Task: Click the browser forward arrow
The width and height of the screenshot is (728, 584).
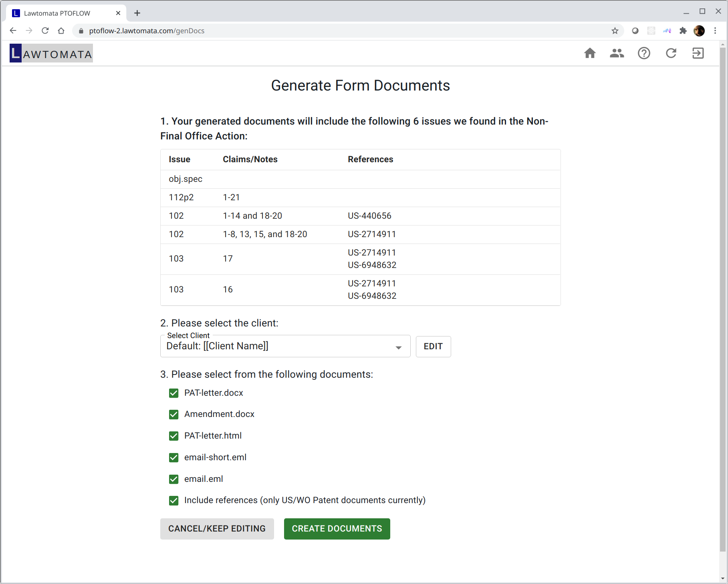Action: 29,31
